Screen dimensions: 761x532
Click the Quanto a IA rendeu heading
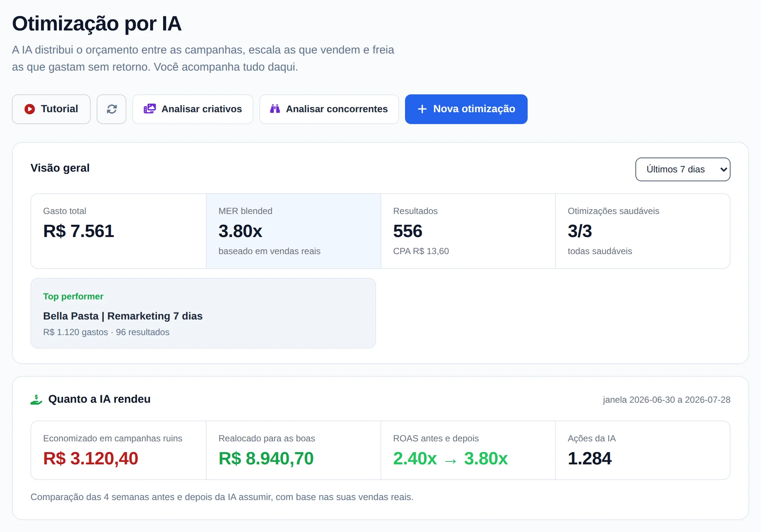(100, 399)
